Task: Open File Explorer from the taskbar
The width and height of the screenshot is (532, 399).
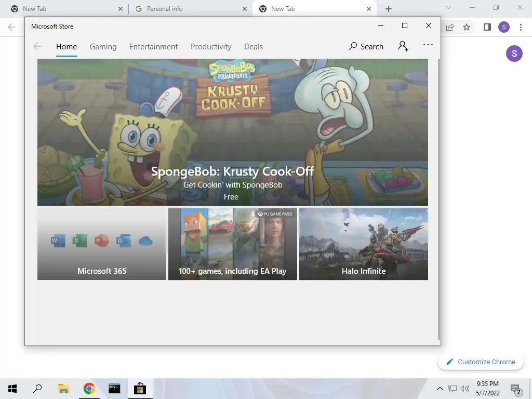Action: tap(63, 389)
